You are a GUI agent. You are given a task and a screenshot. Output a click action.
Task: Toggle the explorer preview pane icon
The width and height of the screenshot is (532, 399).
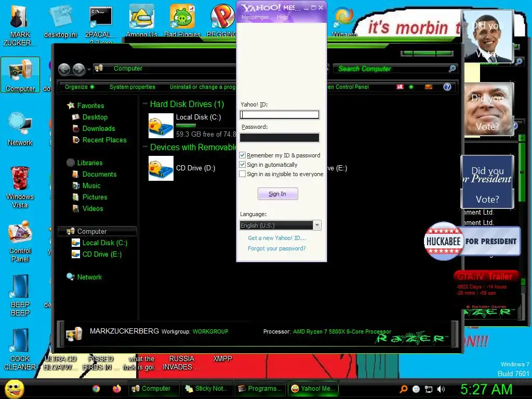tap(429, 87)
